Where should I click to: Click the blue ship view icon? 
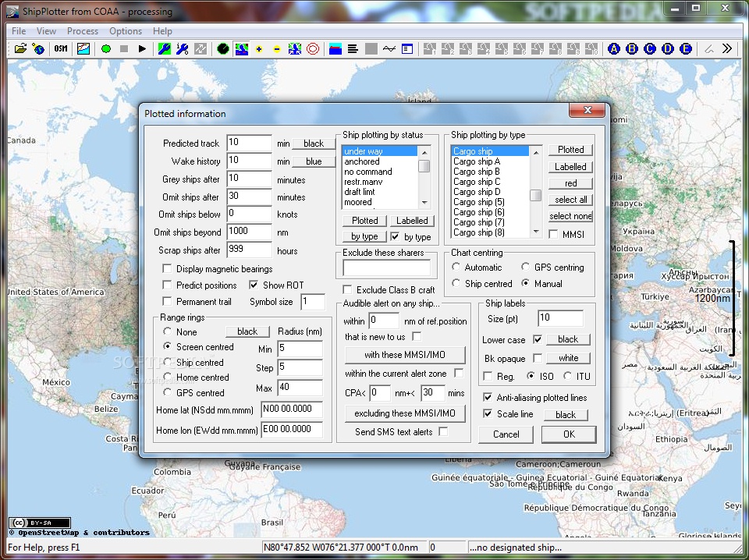(x=335, y=48)
